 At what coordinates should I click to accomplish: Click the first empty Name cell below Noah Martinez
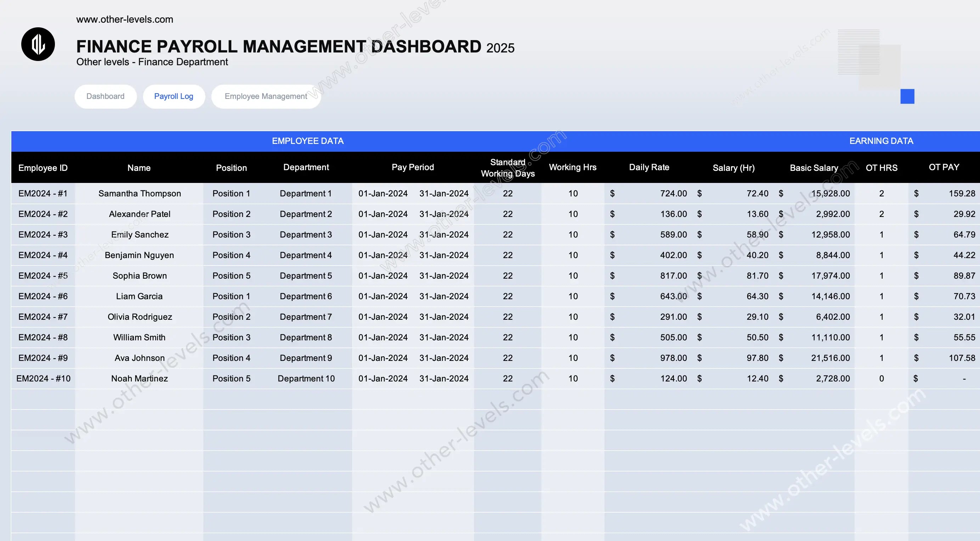click(139, 399)
